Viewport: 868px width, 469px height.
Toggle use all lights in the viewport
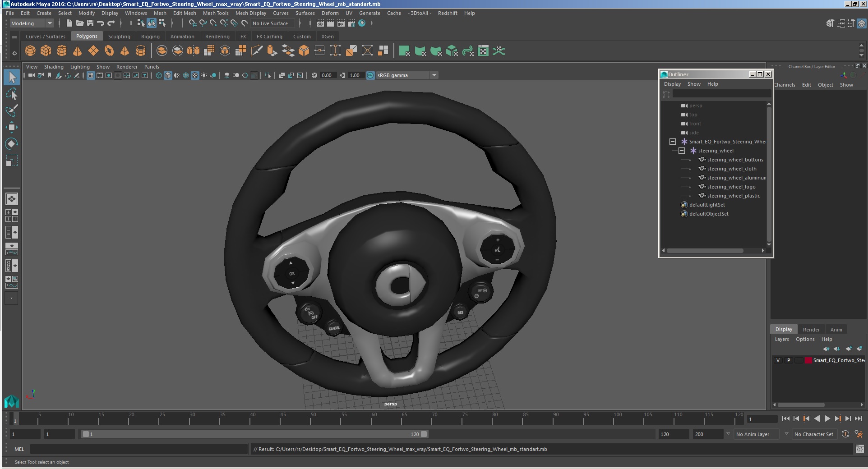[204, 75]
